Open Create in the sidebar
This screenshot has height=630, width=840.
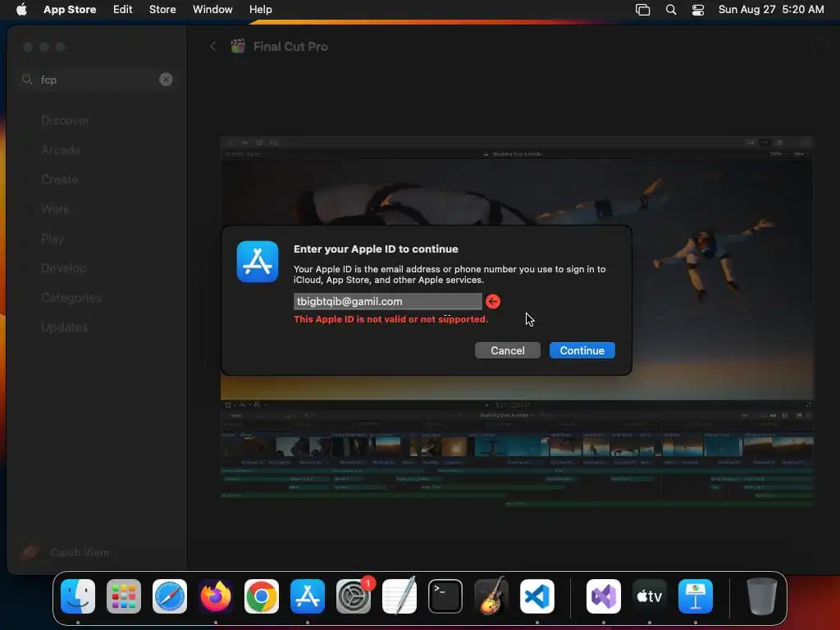(x=59, y=180)
